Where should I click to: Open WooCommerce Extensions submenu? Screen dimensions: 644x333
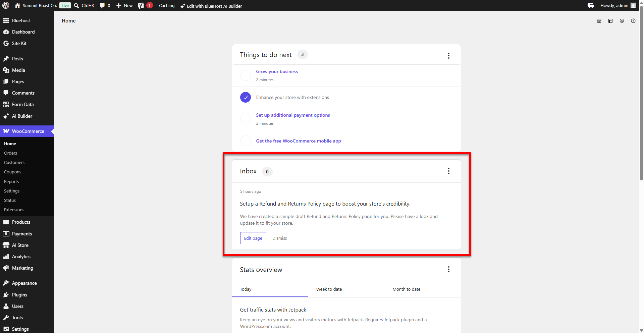pos(14,210)
